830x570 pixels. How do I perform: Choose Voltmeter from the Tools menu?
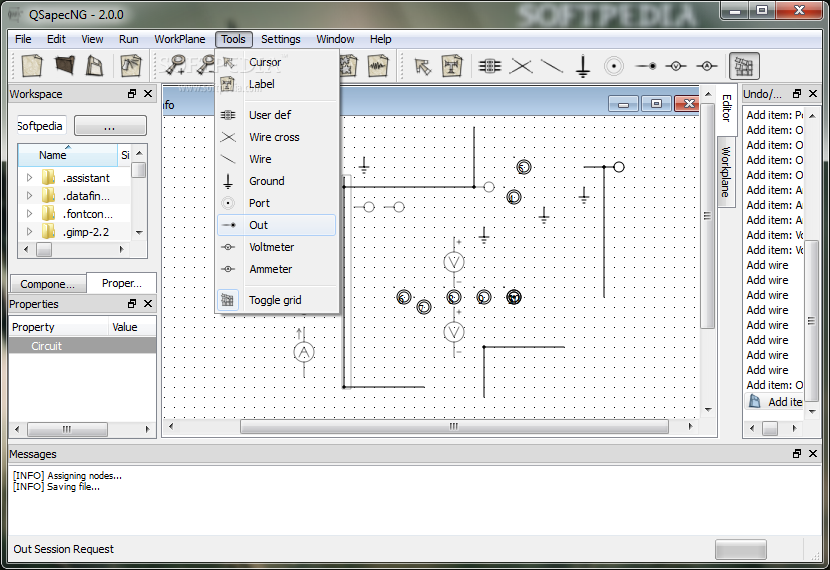pyautogui.click(x=276, y=247)
